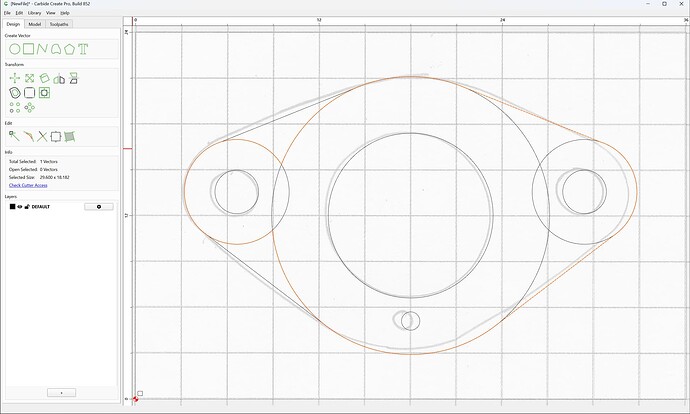Select the Trim Vectors scissors tool

tap(42, 136)
